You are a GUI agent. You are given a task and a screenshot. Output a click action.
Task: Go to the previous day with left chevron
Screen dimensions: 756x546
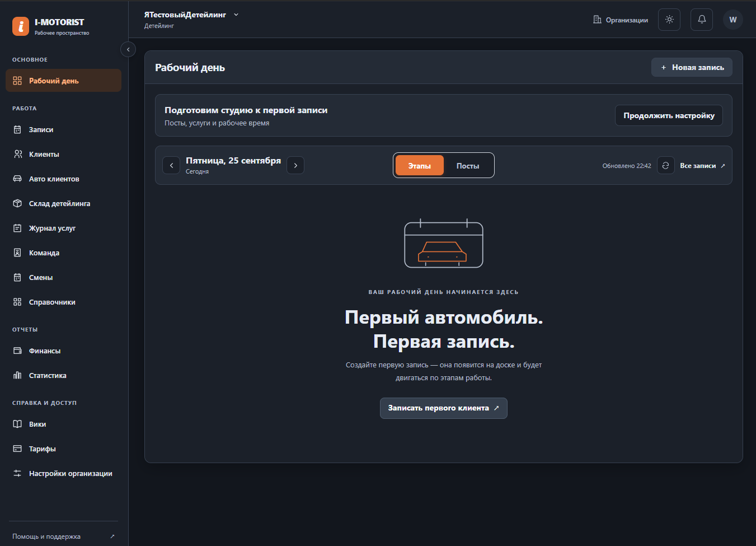171,166
